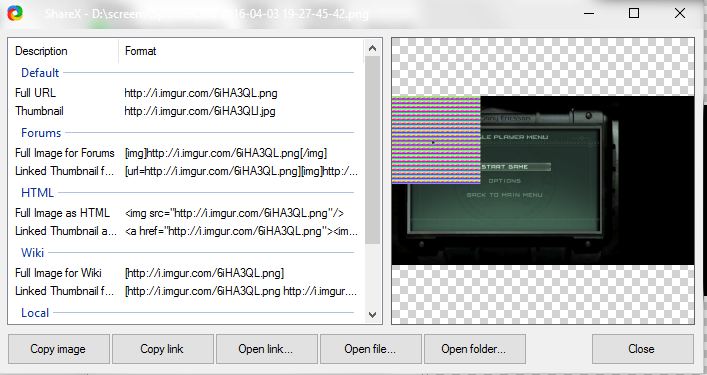
Task: Click the list scroll up arrow
Action: [x=372, y=48]
